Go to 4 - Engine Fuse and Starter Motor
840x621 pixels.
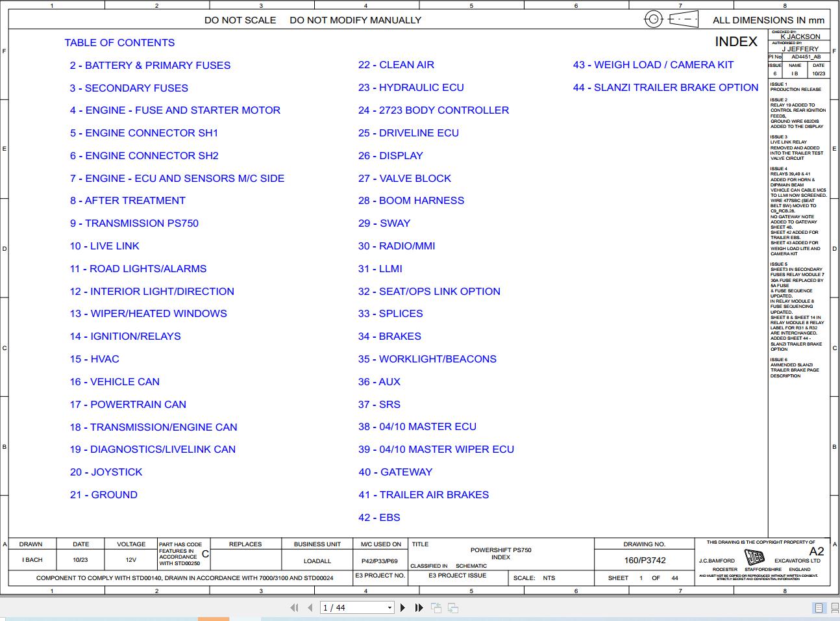tap(175, 110)
